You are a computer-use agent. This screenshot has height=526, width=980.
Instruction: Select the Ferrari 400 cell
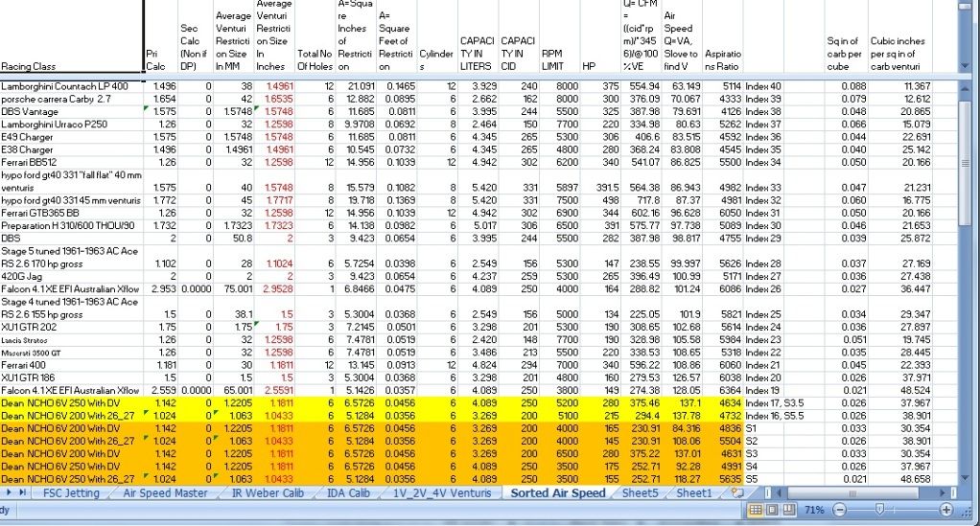(x=72, y=365)
